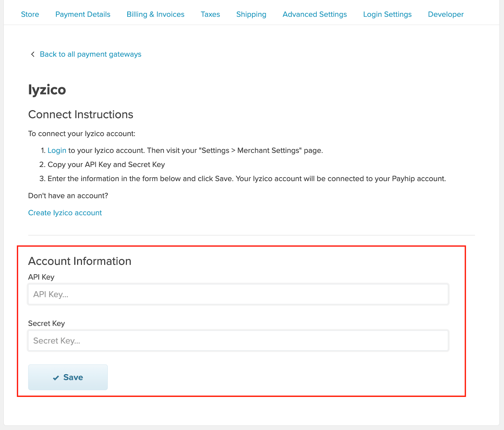Click the 'API Key' field label
The height and width of the screenshot is (430, 504).
point(41,277)
